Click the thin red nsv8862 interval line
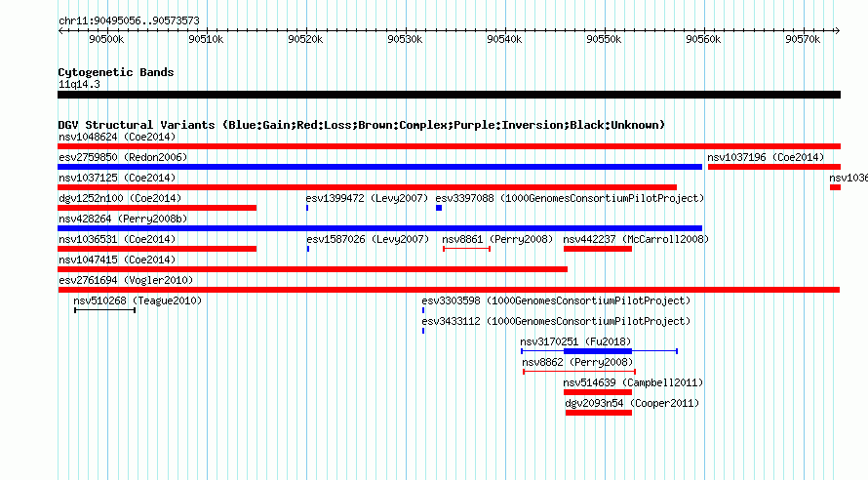Viewport: 868px width, 480px height. [579, 372]
